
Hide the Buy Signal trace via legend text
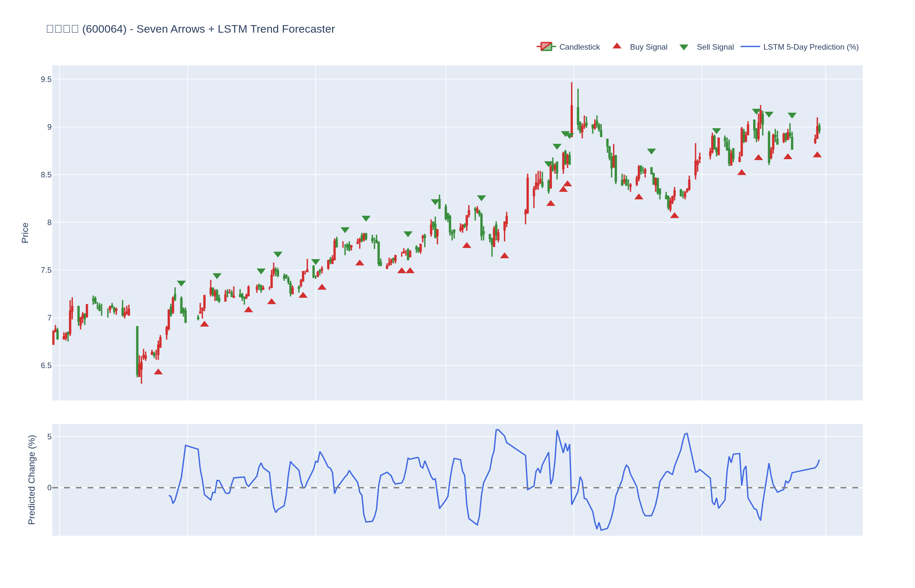[x=648, y=47]
